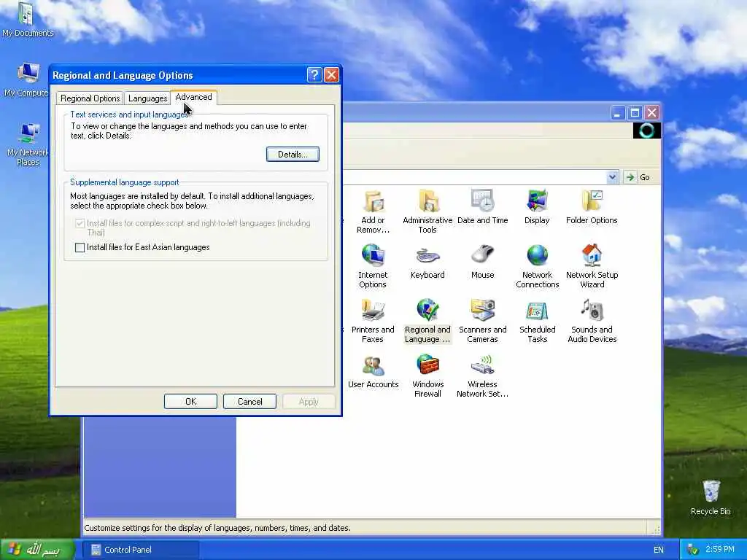Click the Control Panel window resize grip
Viewport: 747px width, 560px height.
click(x=656, y=529)
